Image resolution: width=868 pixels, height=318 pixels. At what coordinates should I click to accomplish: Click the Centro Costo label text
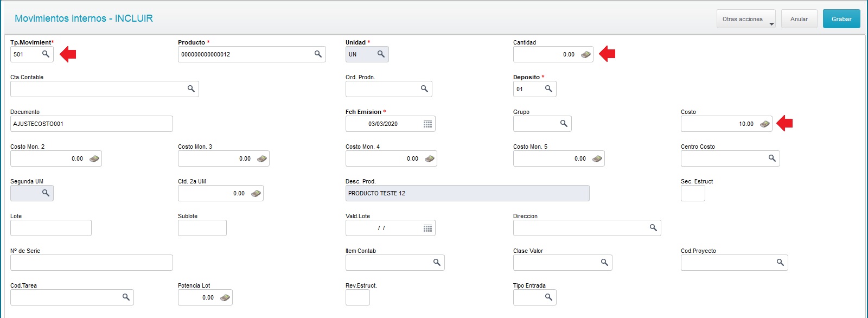pos(698,147)
